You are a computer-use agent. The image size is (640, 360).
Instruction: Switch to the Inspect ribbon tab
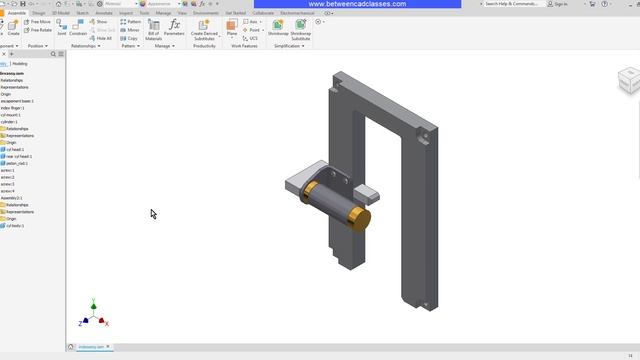(126, 13)
